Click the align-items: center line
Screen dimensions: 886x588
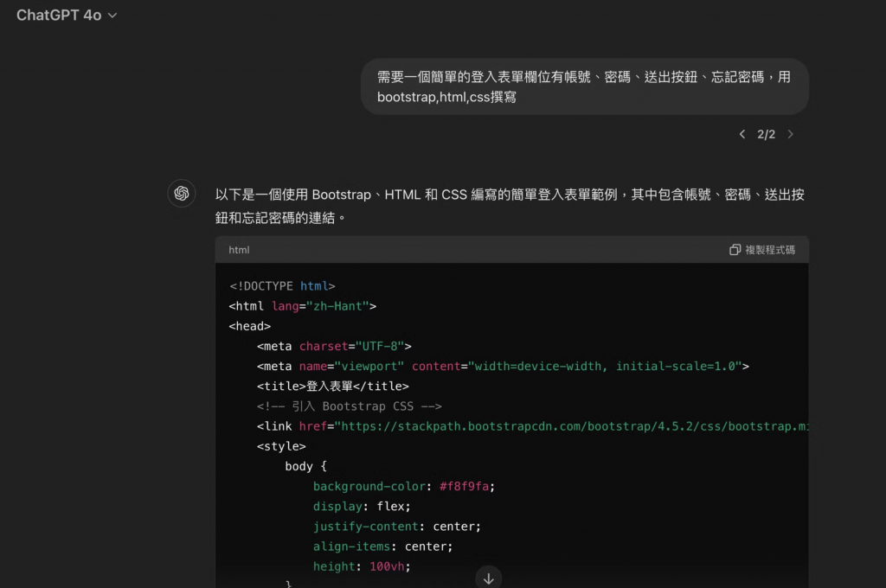click(x=383, y=546)
